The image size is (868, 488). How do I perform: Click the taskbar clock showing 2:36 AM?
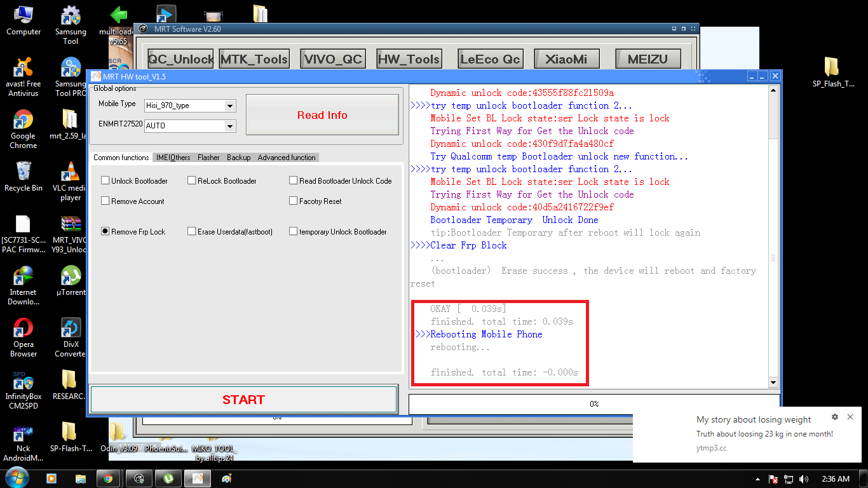click(835, 479)
